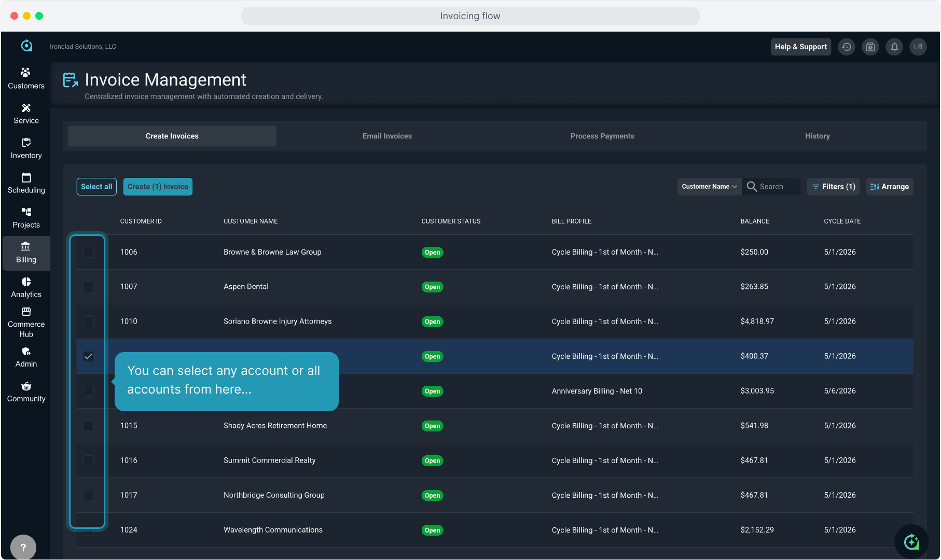Open the LB user profile avatar

coord(918,47)
